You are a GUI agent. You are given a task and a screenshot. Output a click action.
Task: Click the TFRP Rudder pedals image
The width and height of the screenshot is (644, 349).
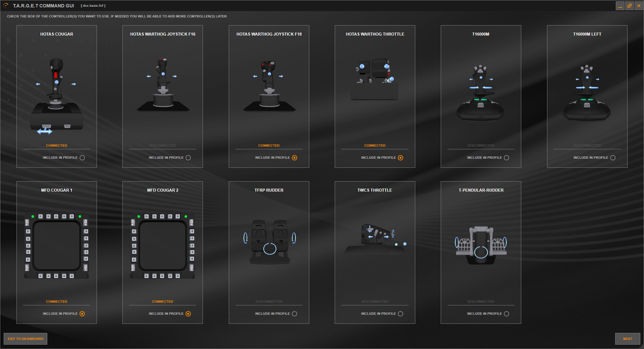click(270, 242)
